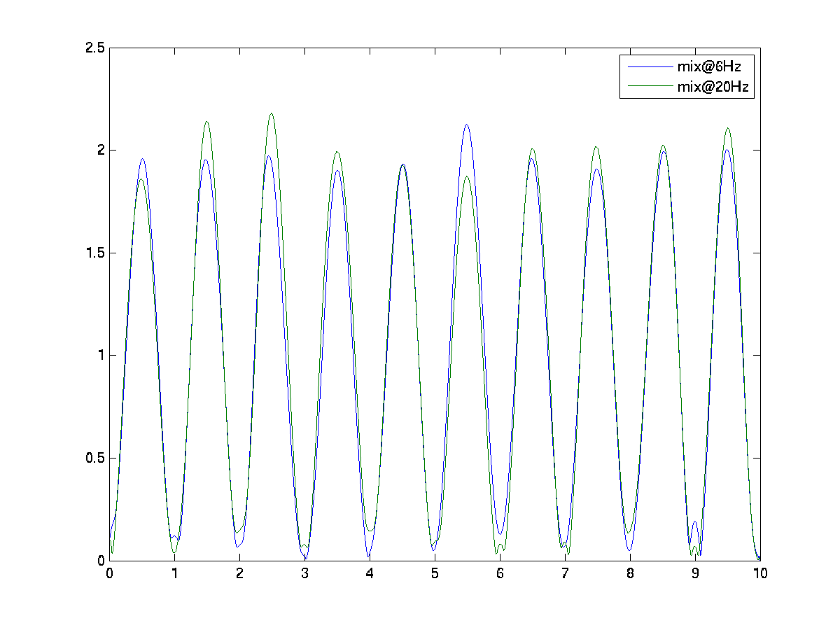Click x-axis tick label 3
Image resolution: width=840 pixels, height=630 pixels.
(304, 573)
